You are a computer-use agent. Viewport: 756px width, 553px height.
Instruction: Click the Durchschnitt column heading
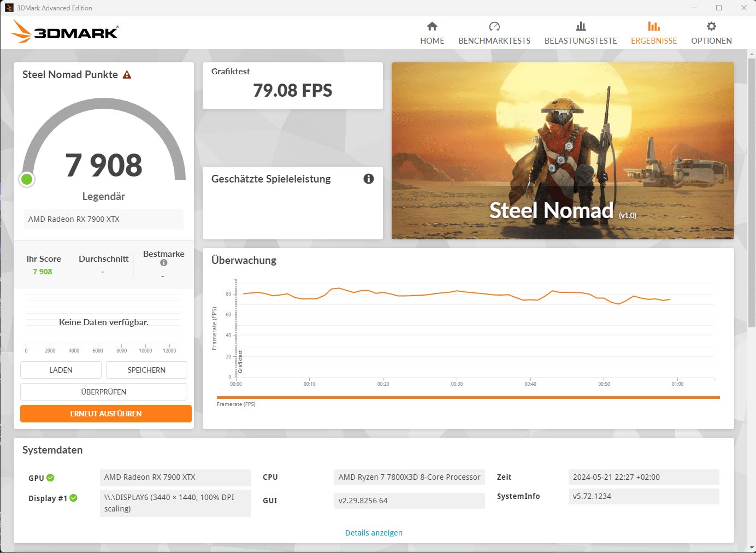pos(104,259)
